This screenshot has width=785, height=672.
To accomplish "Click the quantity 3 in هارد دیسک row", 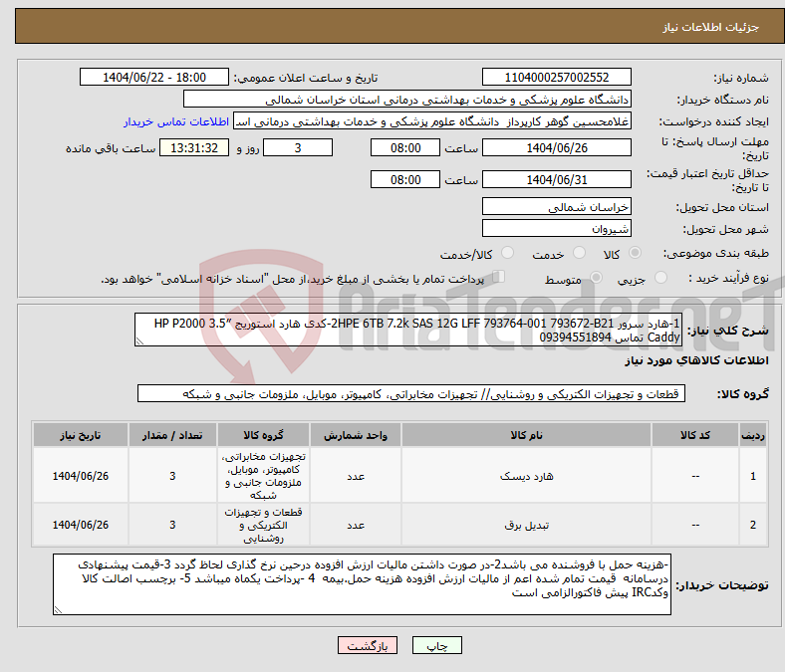I will (172, 476).
